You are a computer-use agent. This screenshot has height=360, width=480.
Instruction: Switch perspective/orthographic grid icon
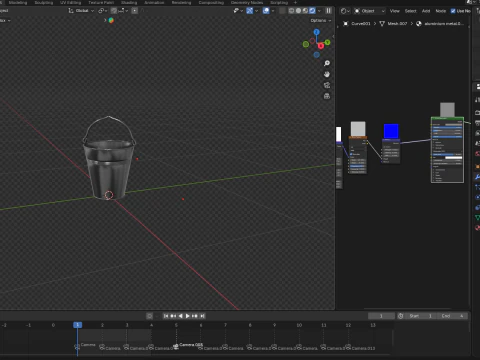click(x=327, y=96)
